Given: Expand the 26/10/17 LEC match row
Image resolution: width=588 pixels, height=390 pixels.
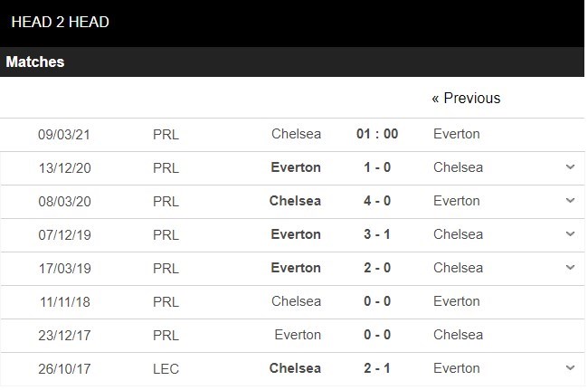Looking at the screenshot, I should click(569, 368).
